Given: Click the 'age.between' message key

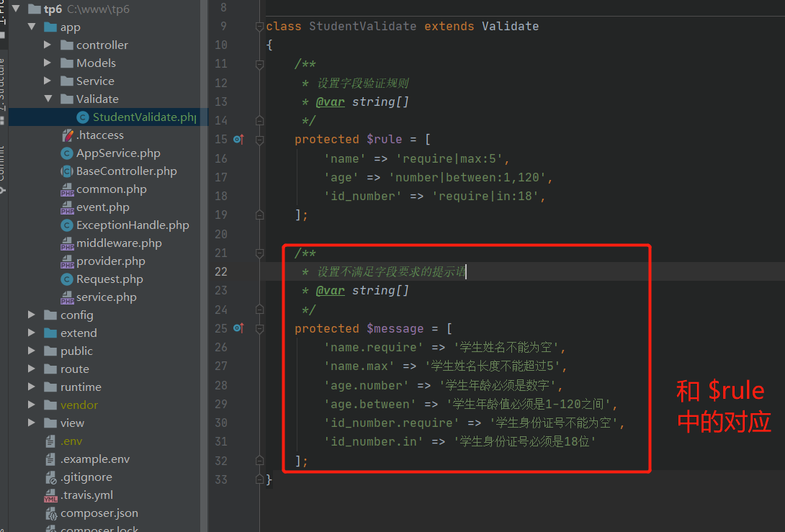Looking at the screenshot, I should click(370, 404).
